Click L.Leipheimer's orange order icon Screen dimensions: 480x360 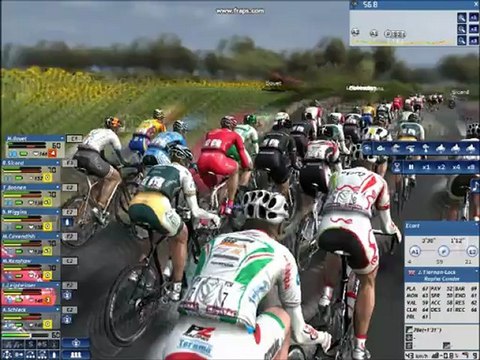(x=48, y=300)
